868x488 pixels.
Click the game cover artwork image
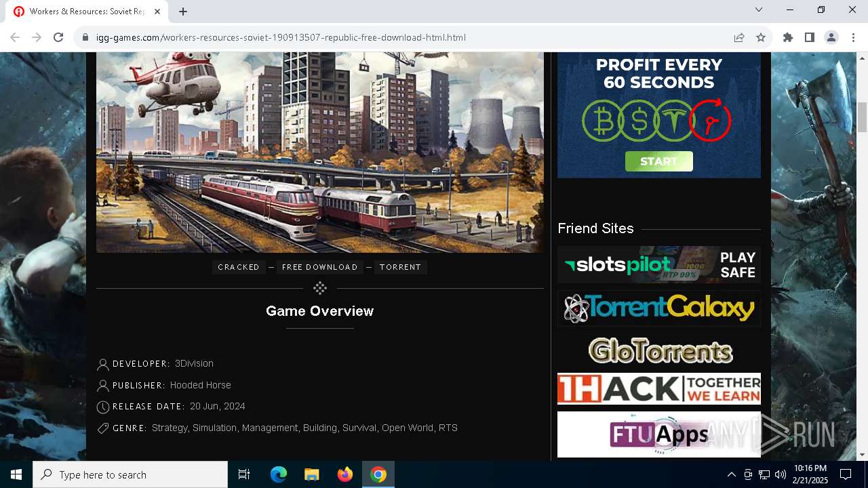(x=319, y=152)
